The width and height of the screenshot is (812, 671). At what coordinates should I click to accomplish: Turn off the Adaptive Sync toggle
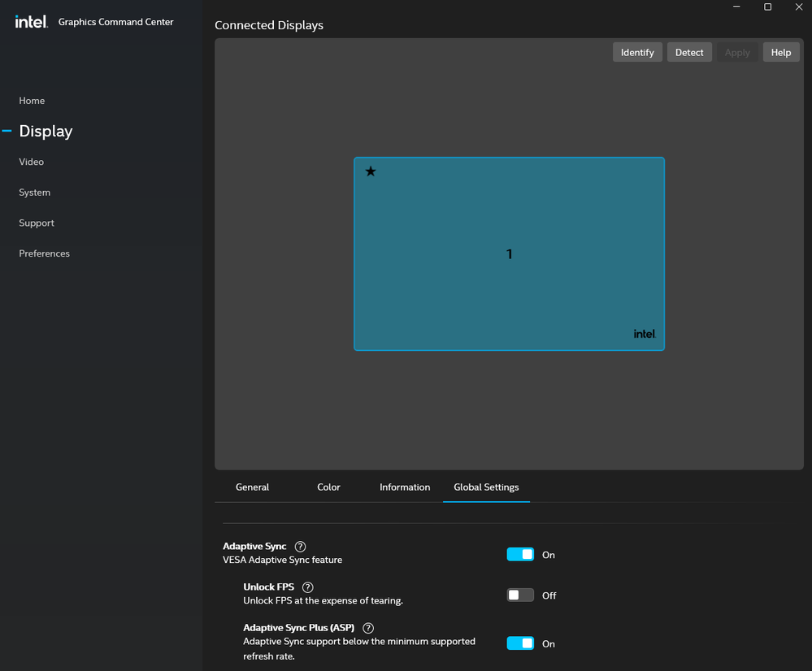520,555
